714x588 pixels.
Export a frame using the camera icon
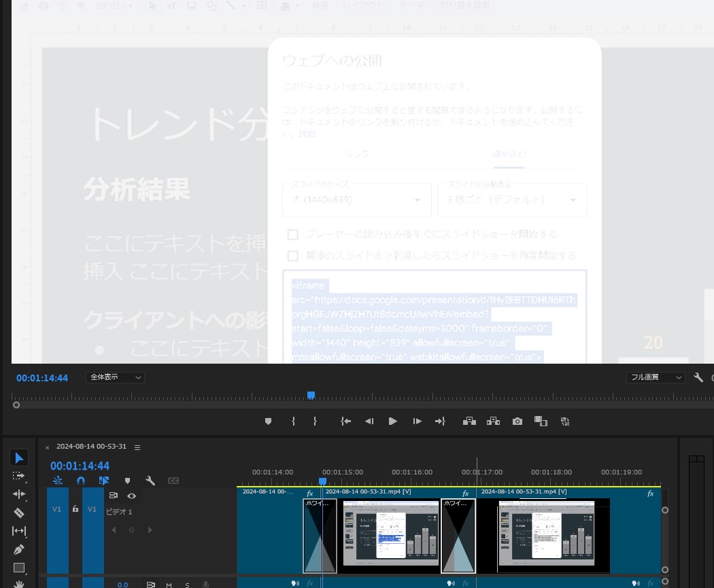(517, 421)
